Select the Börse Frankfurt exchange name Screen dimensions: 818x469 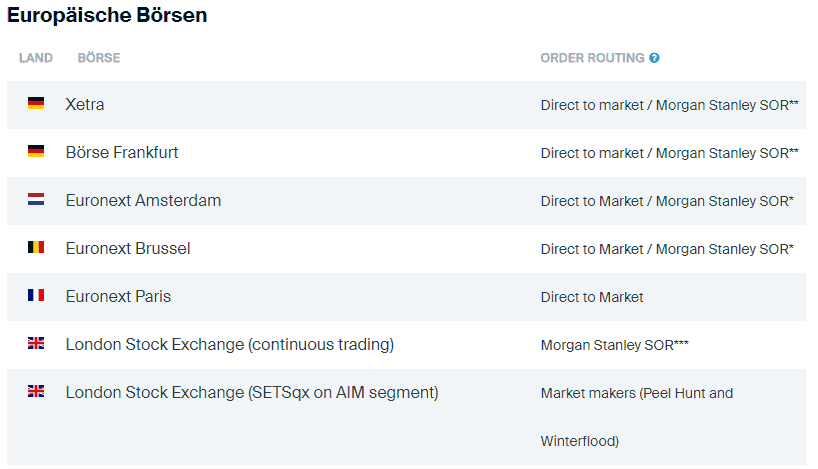pos(122,152)
